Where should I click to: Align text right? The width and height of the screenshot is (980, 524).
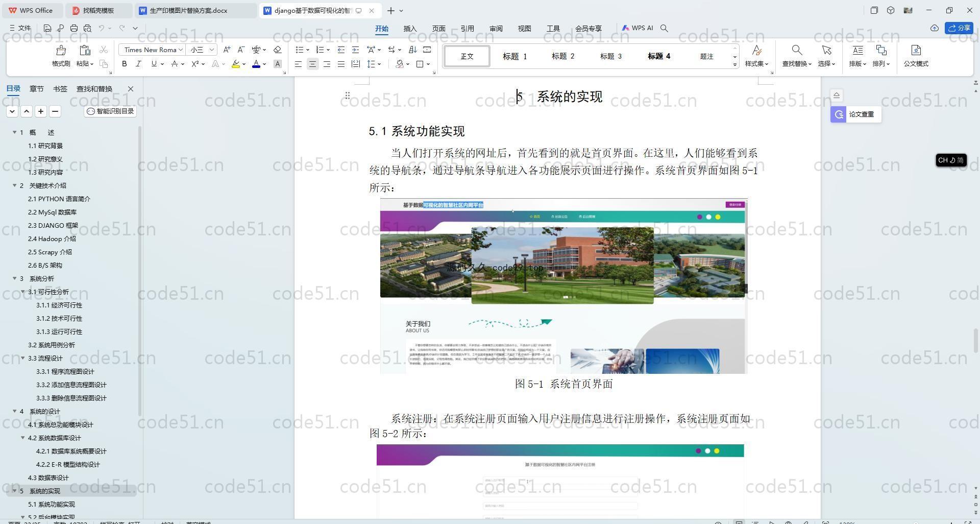click(327, 64)
